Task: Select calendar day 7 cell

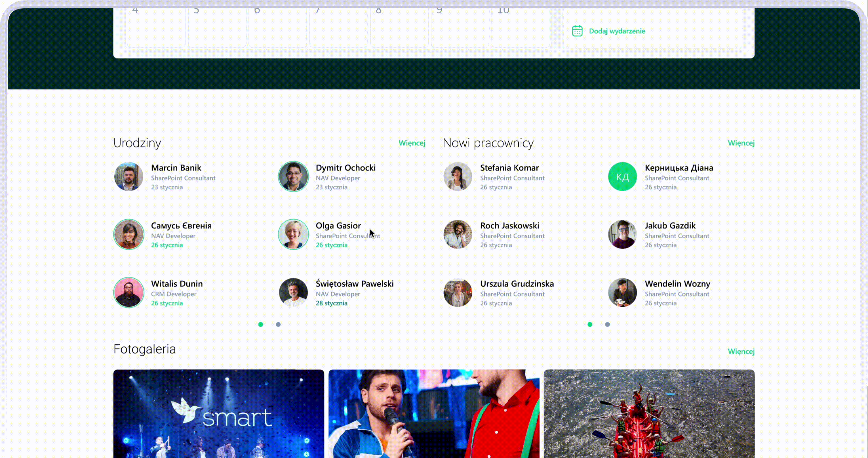Action: [338, 27]
